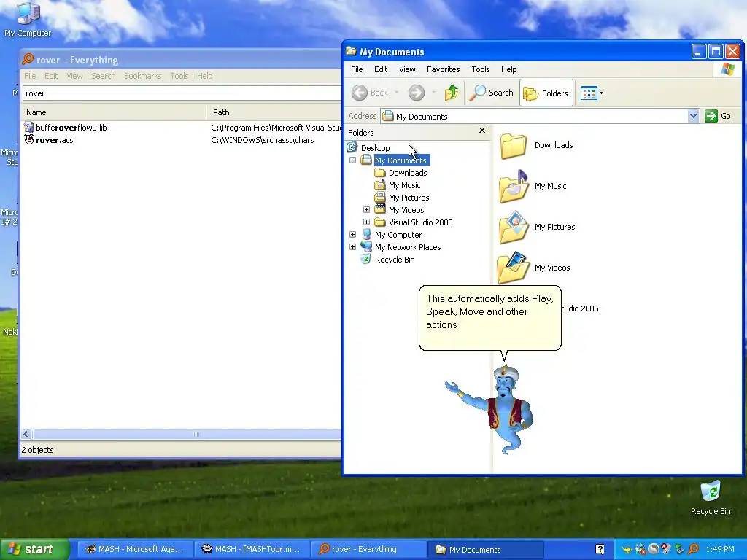
Task: Click the help question mark tray icon
Action: click(600, 550)
